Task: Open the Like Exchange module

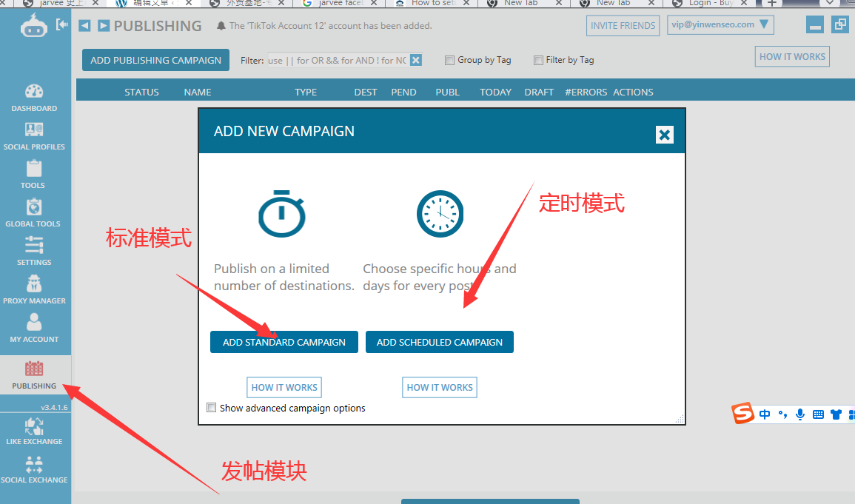Action: [x=34, y=431]
